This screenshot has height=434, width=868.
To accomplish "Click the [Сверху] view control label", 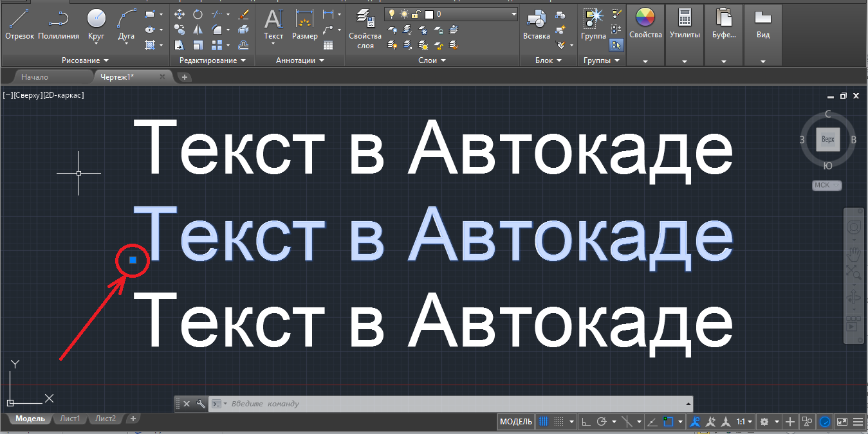I will point(27,95).
